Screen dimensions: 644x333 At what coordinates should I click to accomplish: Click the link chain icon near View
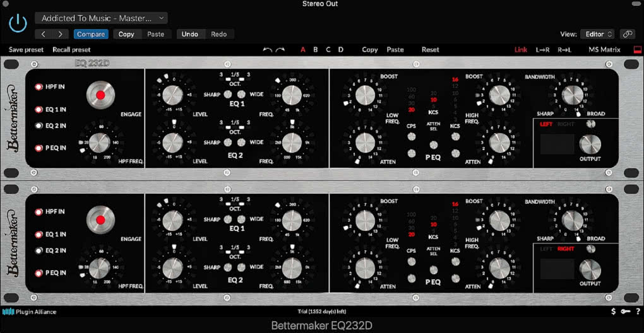(627, 34)
